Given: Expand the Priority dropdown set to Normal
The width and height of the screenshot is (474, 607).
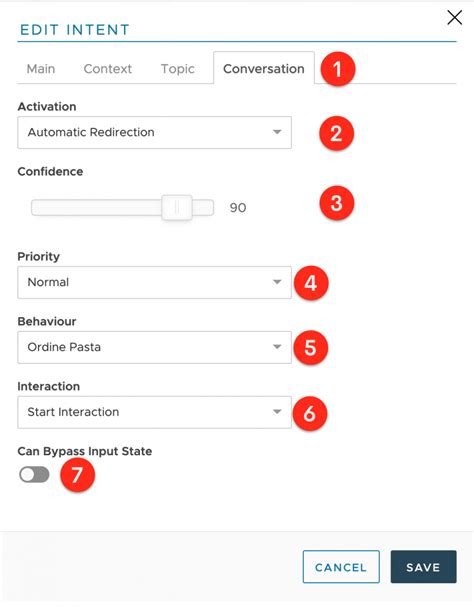Looking at the screenshot, I should pos(155,282).
